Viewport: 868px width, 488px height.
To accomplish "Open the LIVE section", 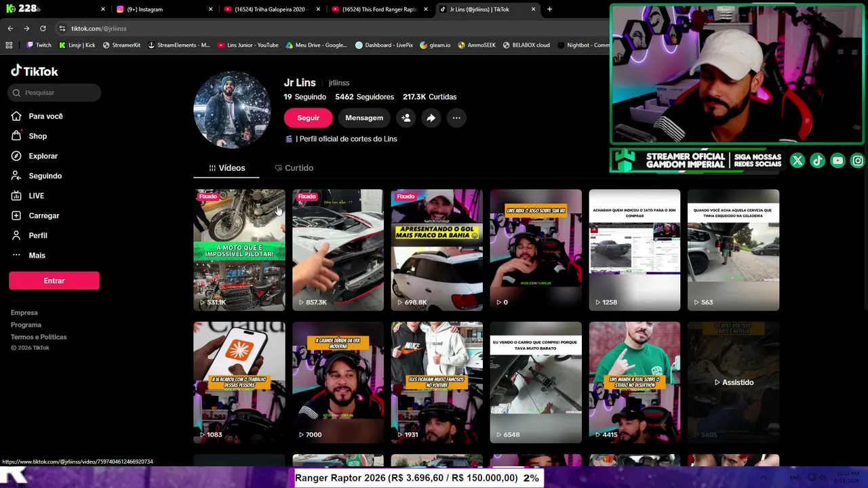I will (28, 196).
